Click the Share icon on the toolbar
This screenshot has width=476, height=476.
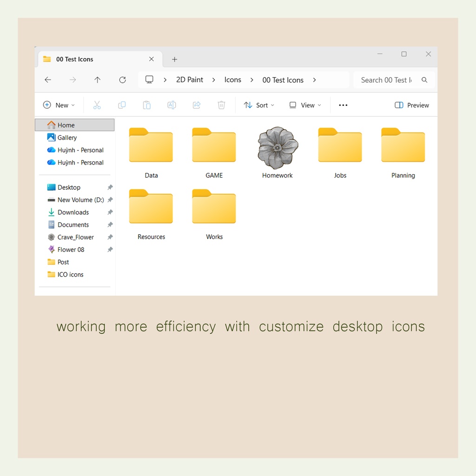point(196,105)
